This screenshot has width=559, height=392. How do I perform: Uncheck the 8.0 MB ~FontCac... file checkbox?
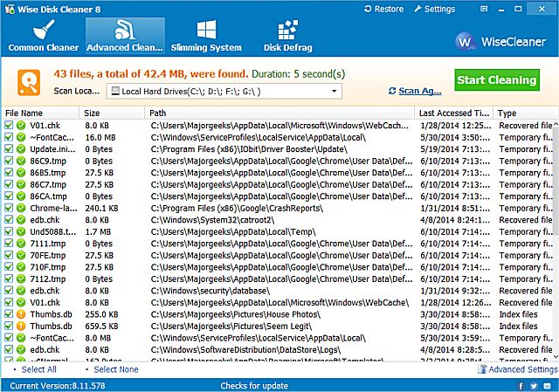point(9,338)
